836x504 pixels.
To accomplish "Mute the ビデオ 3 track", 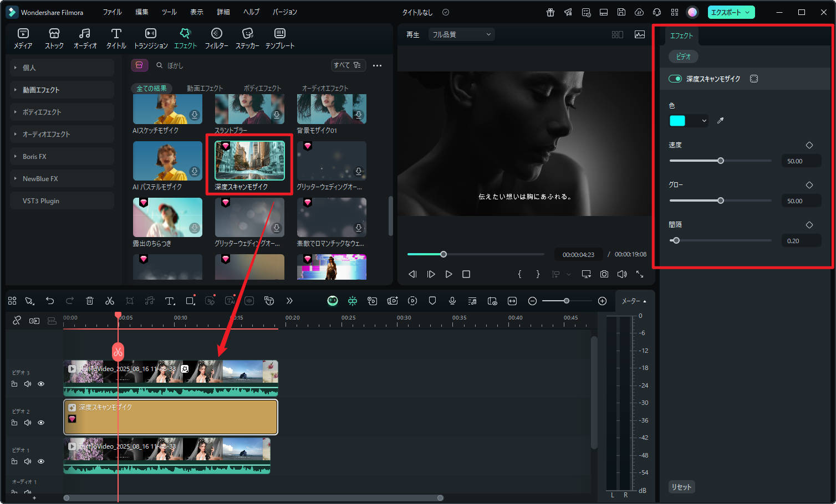I will 28,384.
